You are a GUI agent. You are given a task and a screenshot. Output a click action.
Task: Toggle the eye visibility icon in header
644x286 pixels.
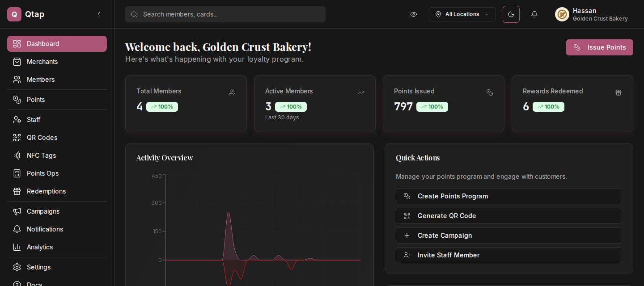tap(414, 14)
